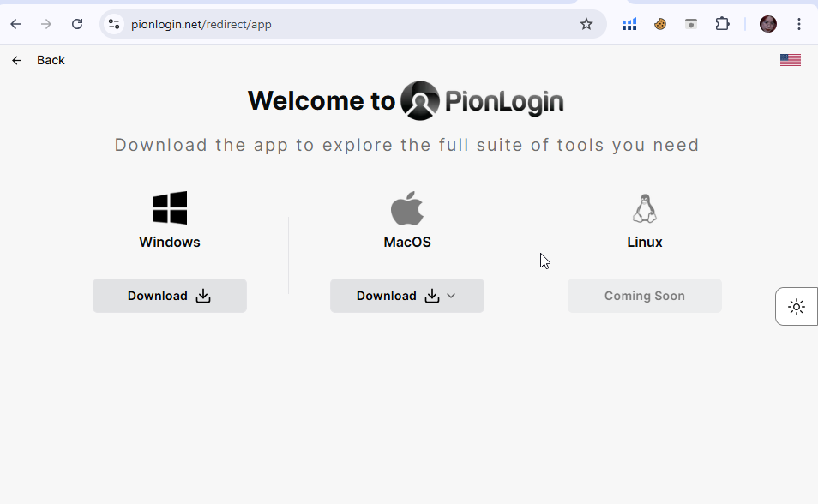The width and height of the screenshot is (818, 504).
Task: Download the Windows app
Action: [170, 296]
